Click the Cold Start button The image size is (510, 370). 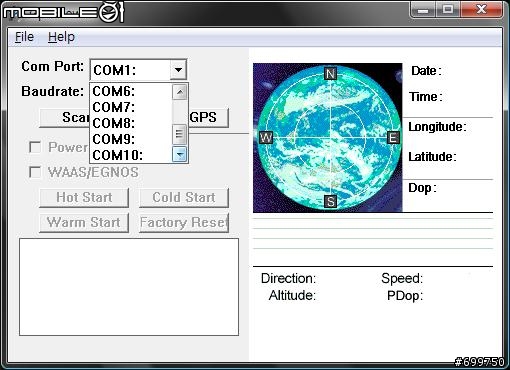click(184, 197)
